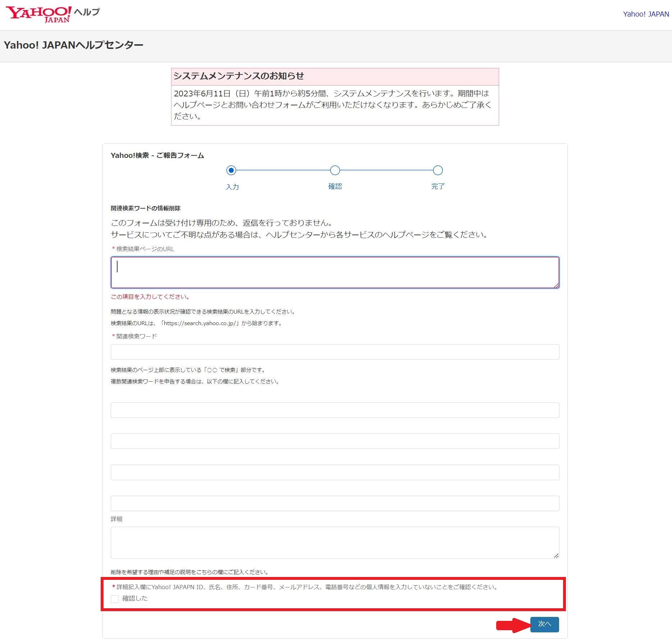672x641 pixels.
Task: Click the resize handle of URL text area
Action: pyautogui.click(x=556, y=285)
